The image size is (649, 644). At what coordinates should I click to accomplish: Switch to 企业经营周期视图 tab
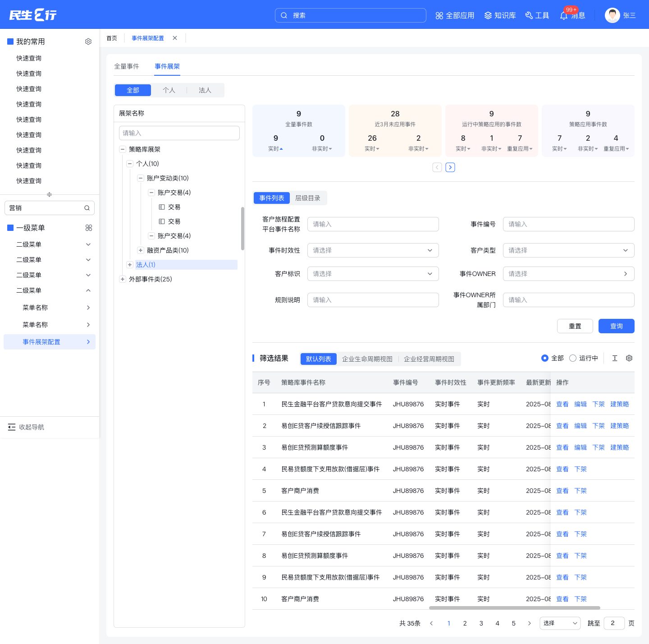click(429, 359)
